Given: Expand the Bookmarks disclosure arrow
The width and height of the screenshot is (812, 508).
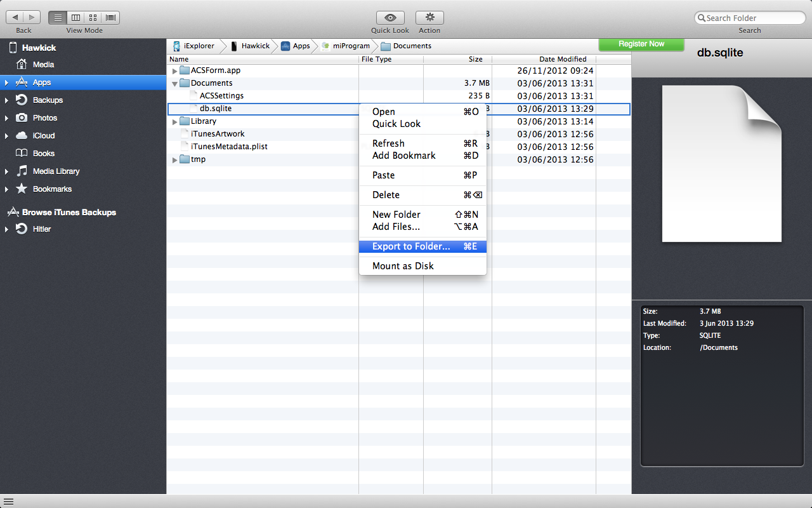Looking at the screenshot, I should (x=6, y=189).
